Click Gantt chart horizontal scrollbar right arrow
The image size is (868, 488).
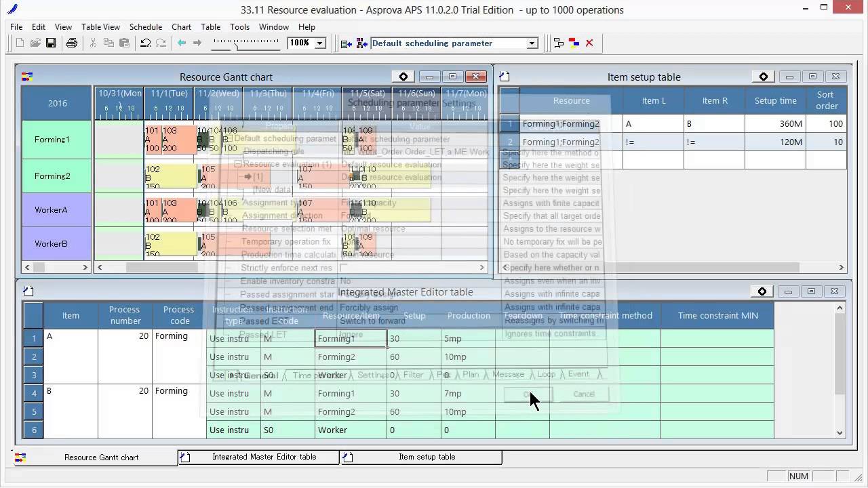[483, 268]
